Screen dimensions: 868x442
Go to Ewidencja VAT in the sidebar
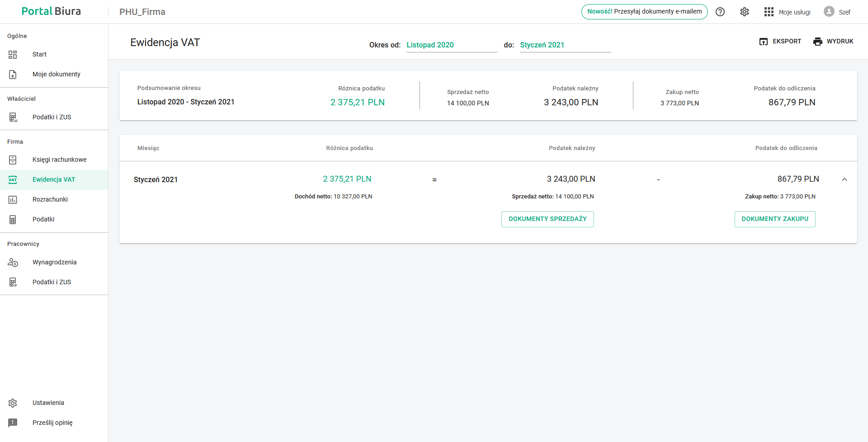(x=53, y=180)
